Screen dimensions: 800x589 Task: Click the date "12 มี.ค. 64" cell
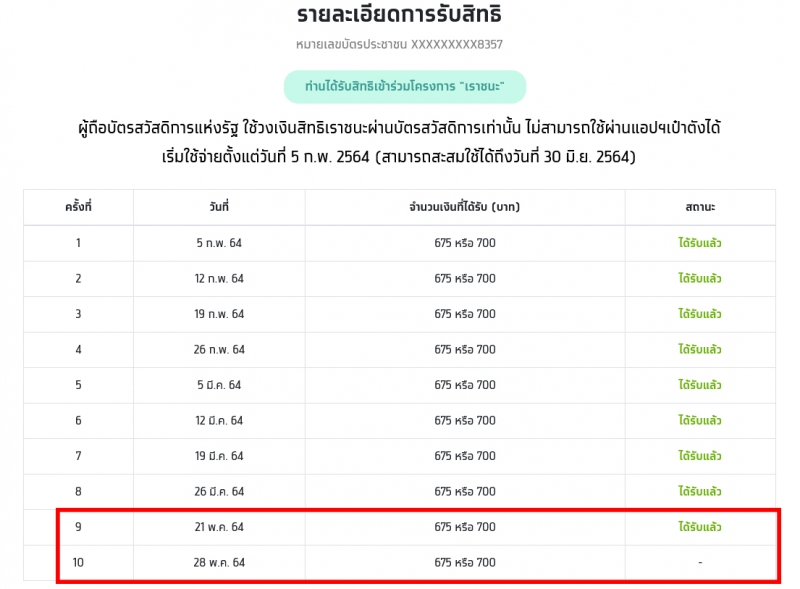tap(219, 421)
